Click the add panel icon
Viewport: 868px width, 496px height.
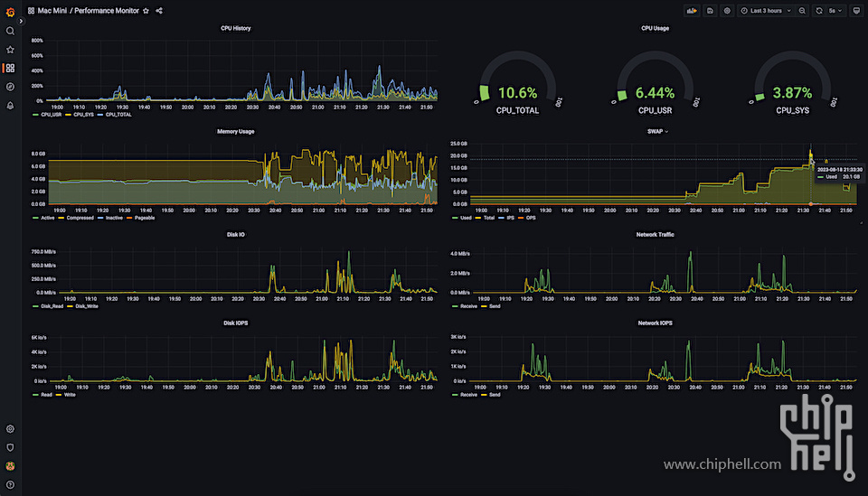692,11
